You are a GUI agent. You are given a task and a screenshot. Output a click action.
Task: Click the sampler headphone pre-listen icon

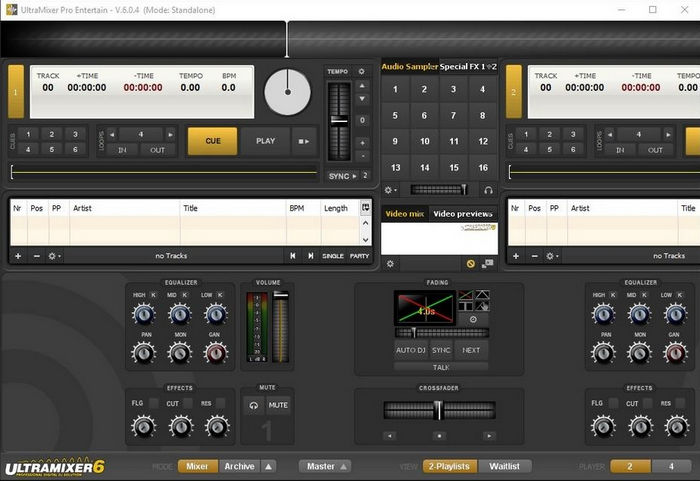[x=488, y=190]
